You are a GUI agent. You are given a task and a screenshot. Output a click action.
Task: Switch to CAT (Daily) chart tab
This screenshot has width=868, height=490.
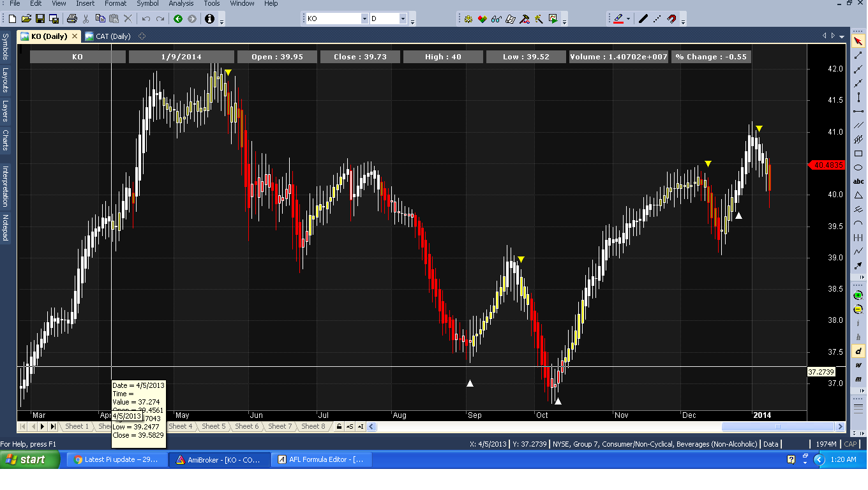(x=108, y=36)
